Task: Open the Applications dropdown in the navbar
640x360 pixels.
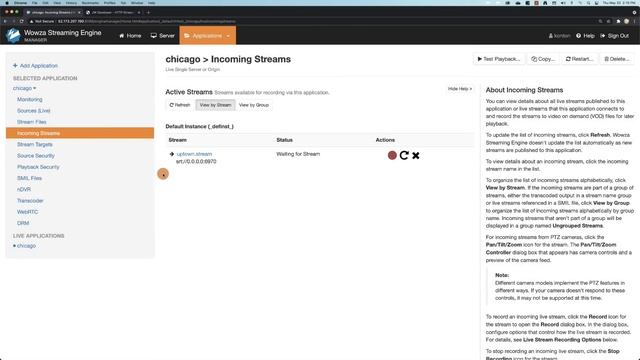Action: [x=207, y=36]
